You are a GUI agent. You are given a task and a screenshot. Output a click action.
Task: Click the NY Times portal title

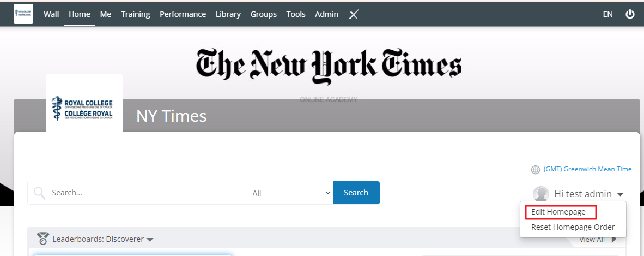pyautogui.click(x=171, y=116)
